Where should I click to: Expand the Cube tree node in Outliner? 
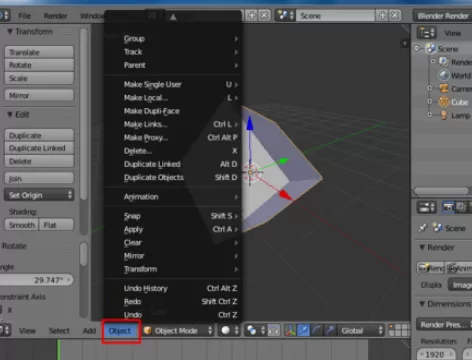(430, 101)
